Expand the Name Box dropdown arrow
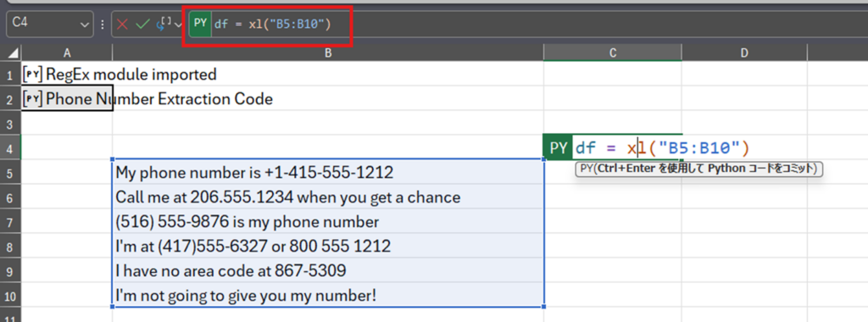This screenshot has height=322, width=868. coord(86,25)
